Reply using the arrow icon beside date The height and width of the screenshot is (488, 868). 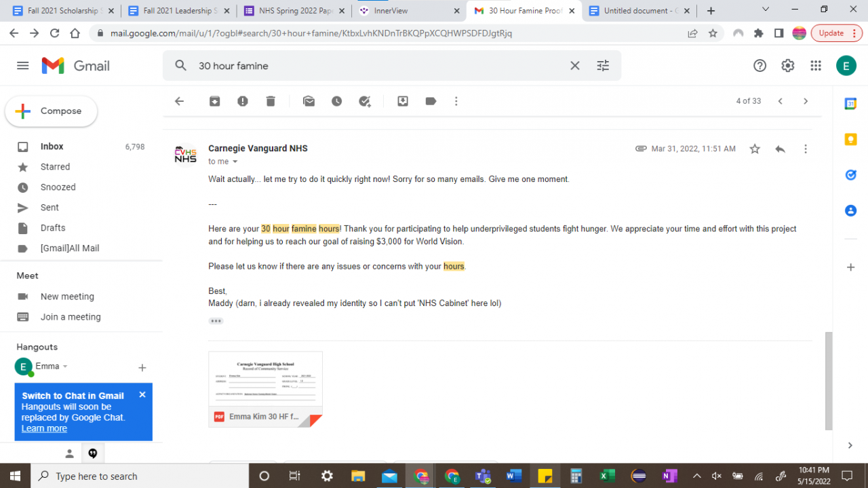pyautogui.click(x=780, y=149)
